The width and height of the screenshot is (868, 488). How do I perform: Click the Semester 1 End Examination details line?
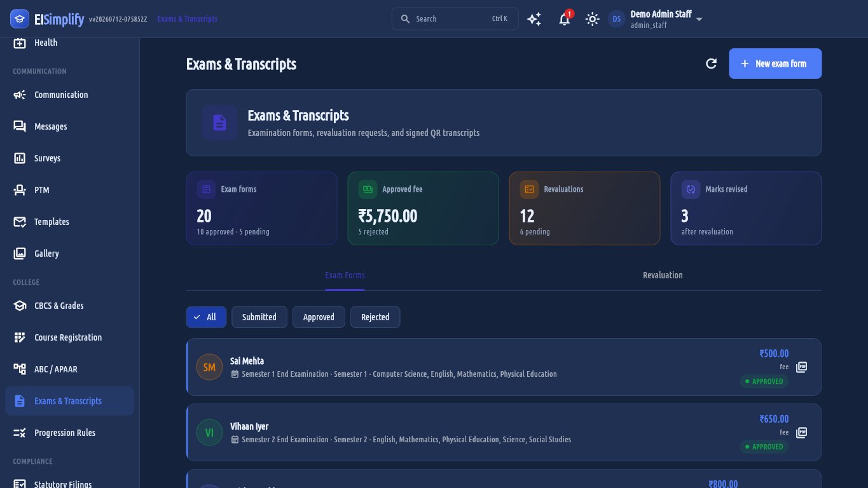(394, 374)
